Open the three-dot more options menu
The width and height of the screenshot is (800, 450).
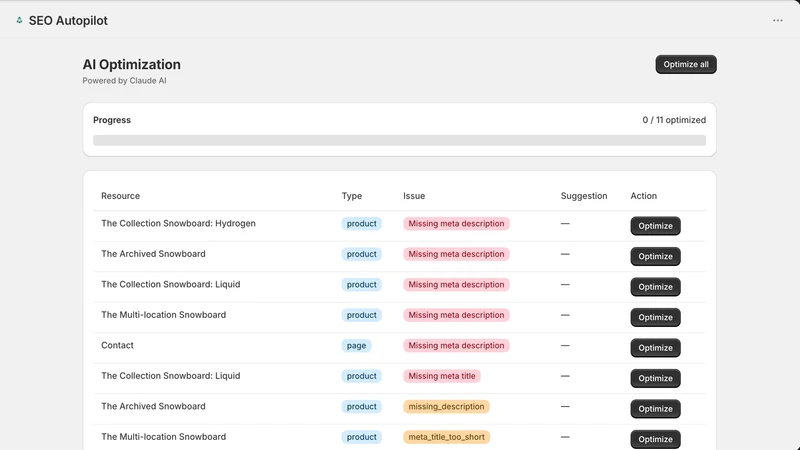(x=778, y=20)
